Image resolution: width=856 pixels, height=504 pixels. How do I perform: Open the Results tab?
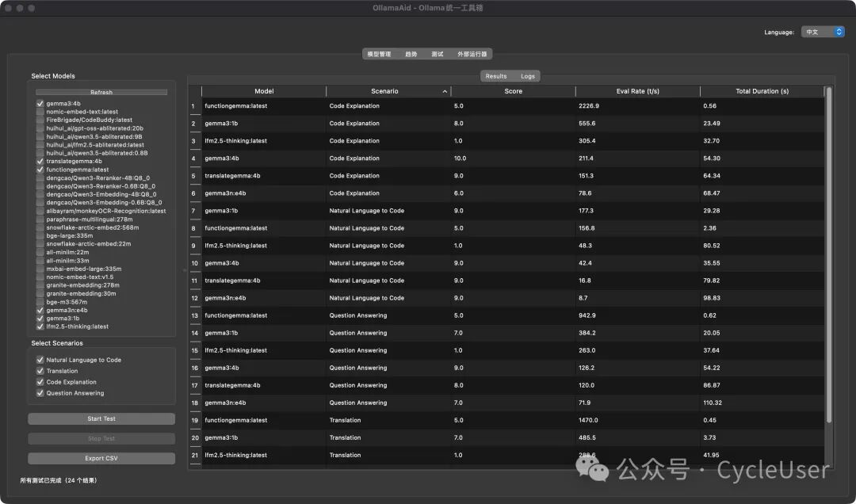(496, 76)
